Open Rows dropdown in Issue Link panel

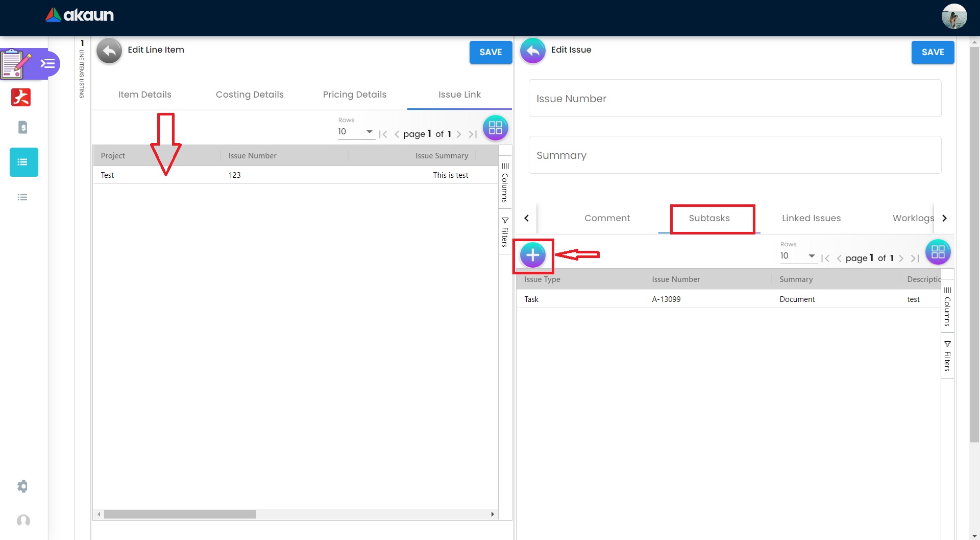(x=356, y=132)
